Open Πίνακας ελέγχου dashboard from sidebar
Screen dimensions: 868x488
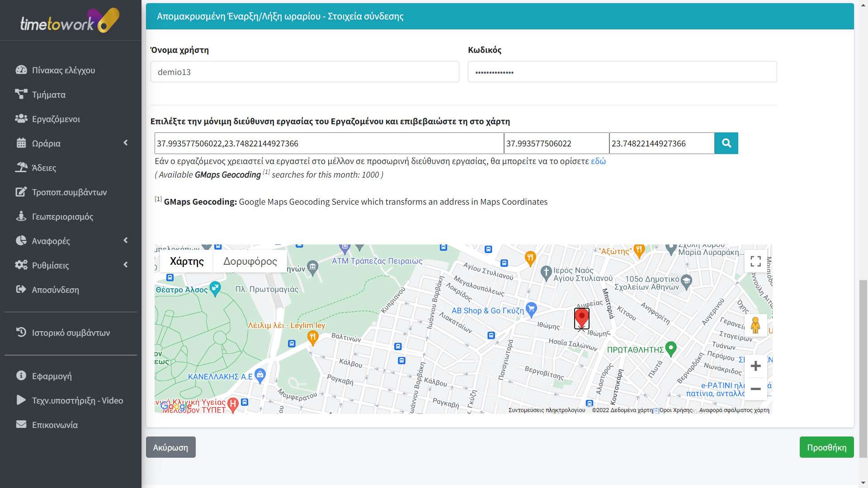click(x=63, y=70)
